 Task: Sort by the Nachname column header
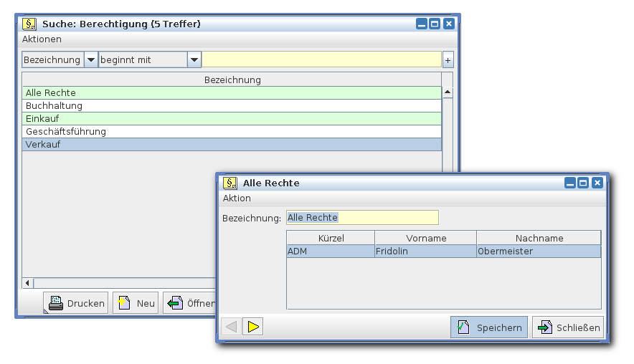(539, 238)
